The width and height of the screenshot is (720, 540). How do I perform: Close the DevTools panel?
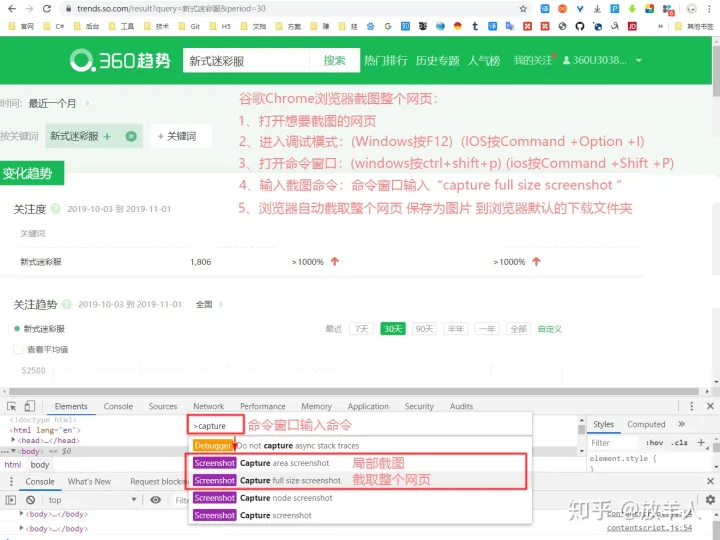(x=710, y=406)
